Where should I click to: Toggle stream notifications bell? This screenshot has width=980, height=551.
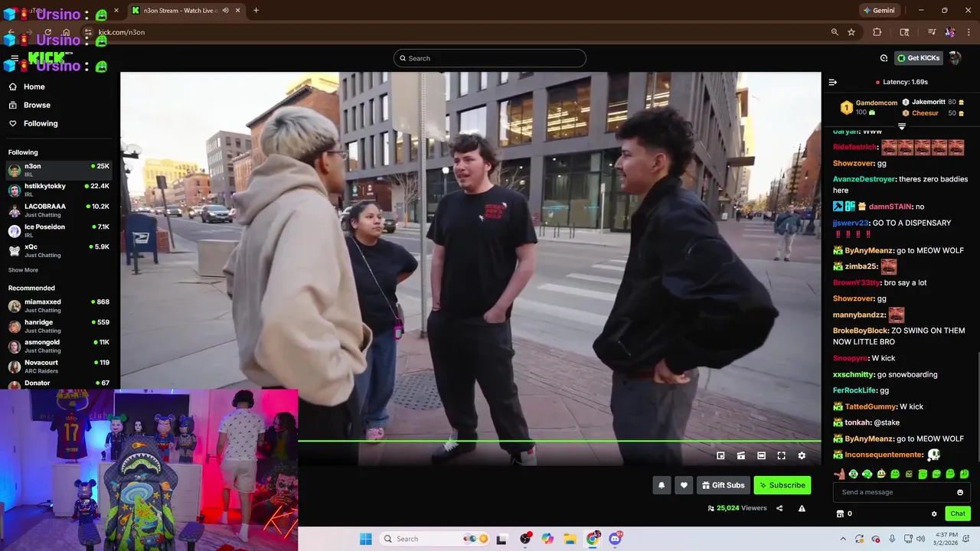pyautogui.click(x=661, y=485)
